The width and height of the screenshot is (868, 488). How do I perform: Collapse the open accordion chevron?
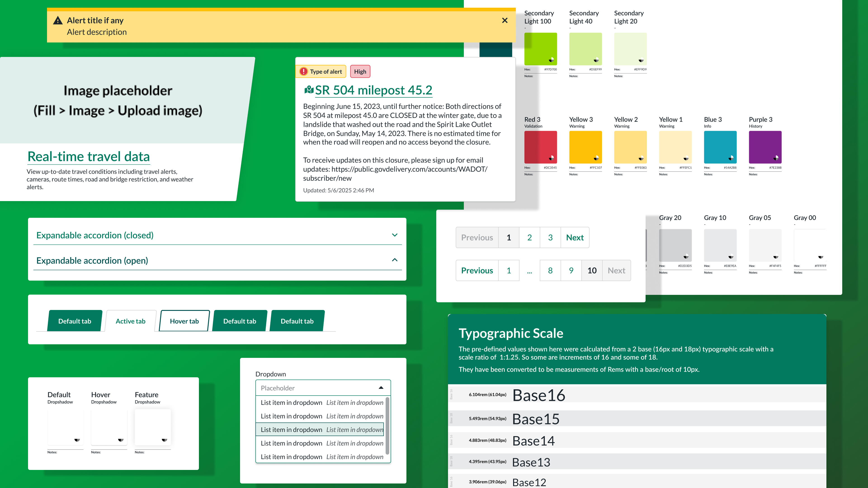(395, 260)
